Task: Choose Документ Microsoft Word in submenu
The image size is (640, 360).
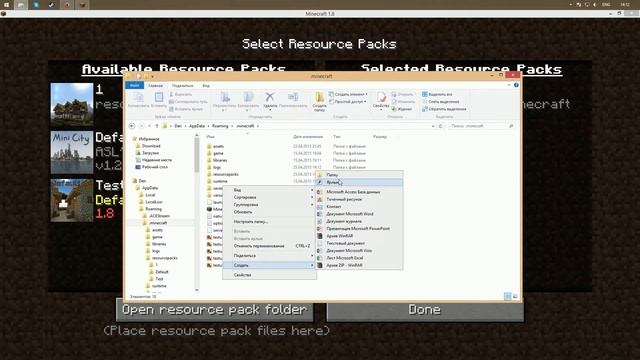Action: [360, 214]
